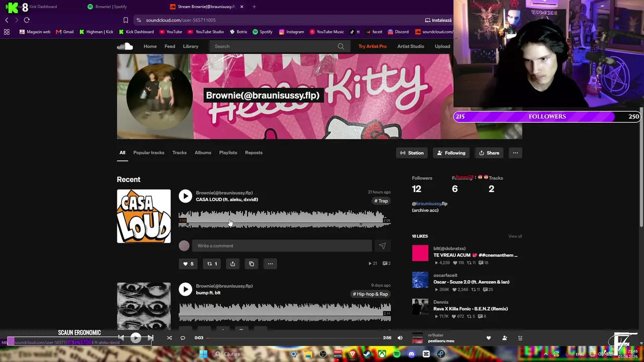Click the SoundCloud cloud logo
Viewport: 644px width, 362px height.
pos(125,46)
